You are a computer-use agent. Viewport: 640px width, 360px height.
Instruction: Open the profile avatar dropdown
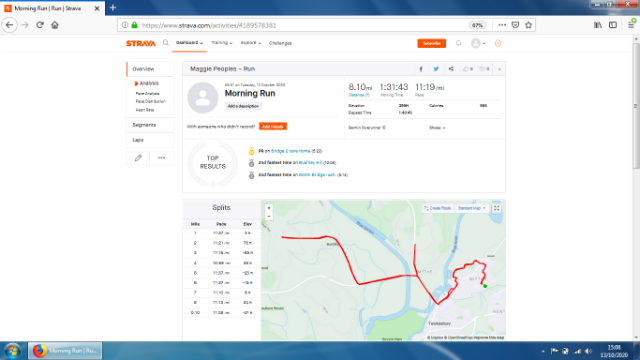478,43
